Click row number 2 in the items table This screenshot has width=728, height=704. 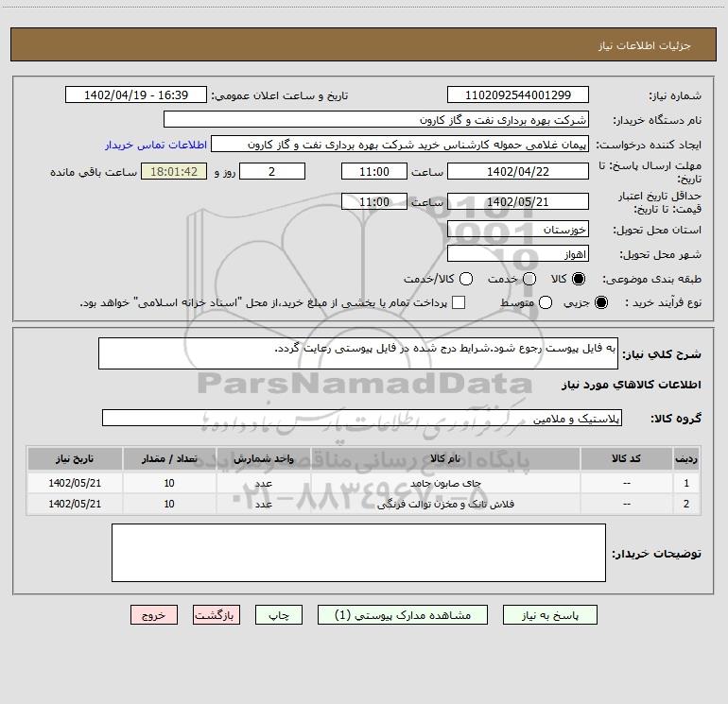686,504
